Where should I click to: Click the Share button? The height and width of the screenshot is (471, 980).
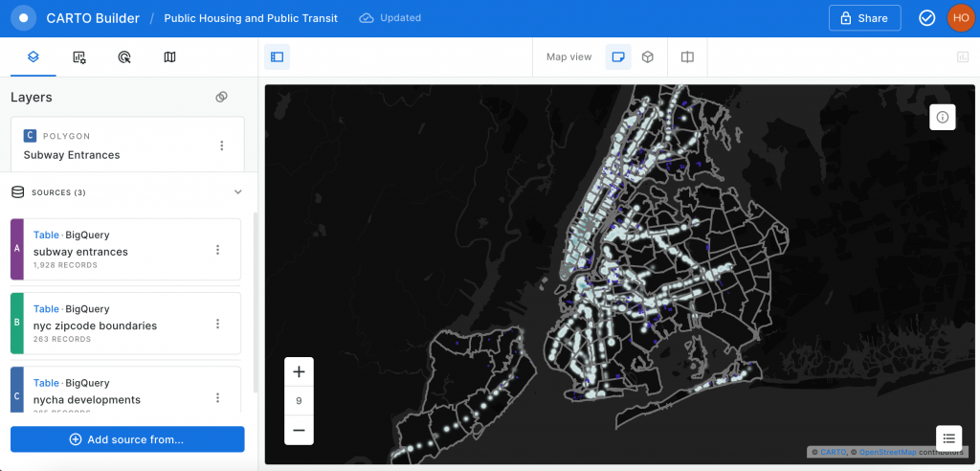click(865, 18)
